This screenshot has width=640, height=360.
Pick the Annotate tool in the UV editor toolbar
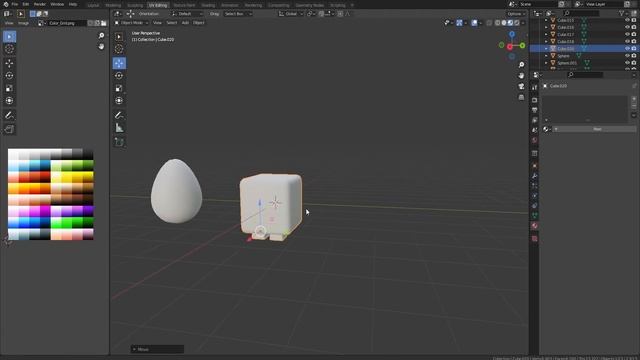point(9,116)
